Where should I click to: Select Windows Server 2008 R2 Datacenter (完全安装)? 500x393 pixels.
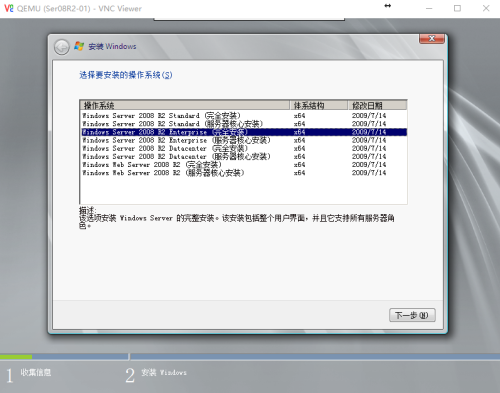pos(243,148)
